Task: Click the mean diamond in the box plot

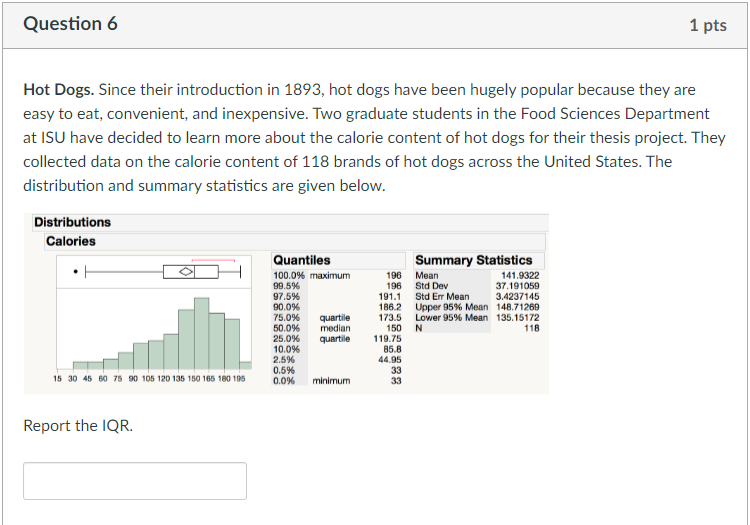Action: click(186, 272)
